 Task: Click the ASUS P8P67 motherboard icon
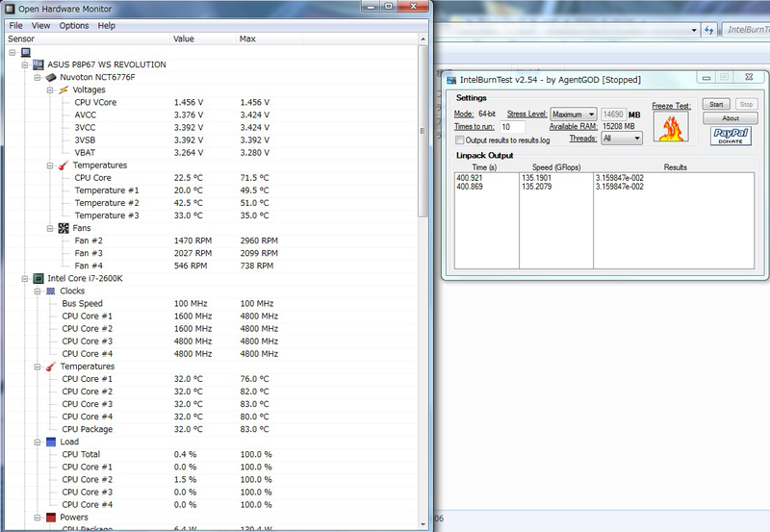[x=38, y=64]
